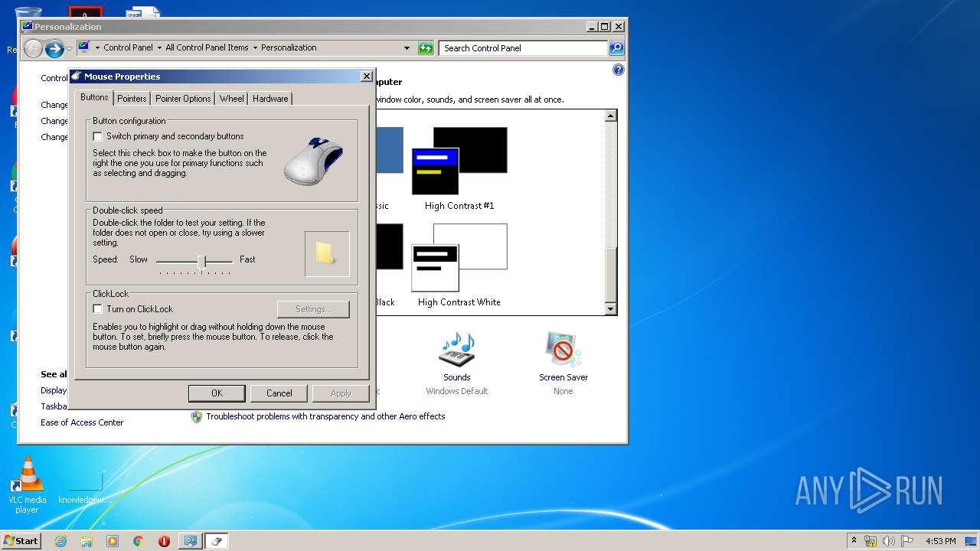980x551 pixels.
Task: Select the High Contrast White theme
Action: (x=459, y=266)
